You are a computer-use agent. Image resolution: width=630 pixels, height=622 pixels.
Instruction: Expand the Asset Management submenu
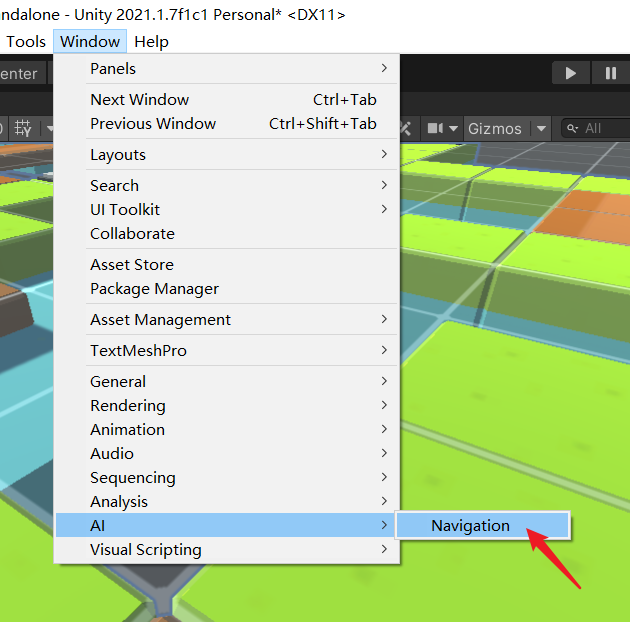[x=227, y=320]
